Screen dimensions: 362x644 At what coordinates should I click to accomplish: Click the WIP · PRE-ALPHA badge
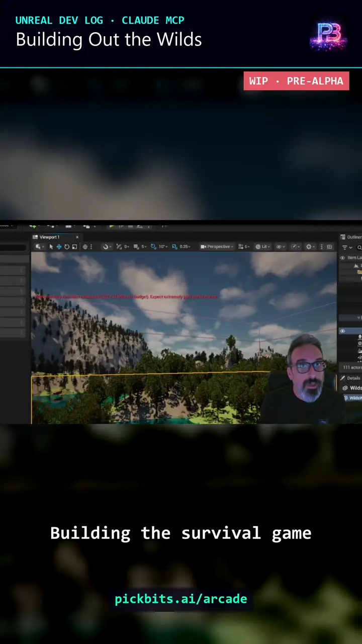coord(296,81)
